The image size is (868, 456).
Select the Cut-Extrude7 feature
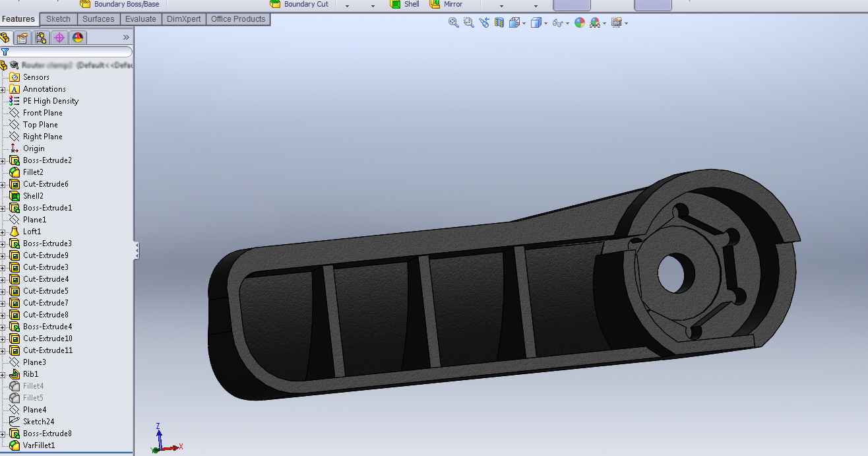click(46, 303)
